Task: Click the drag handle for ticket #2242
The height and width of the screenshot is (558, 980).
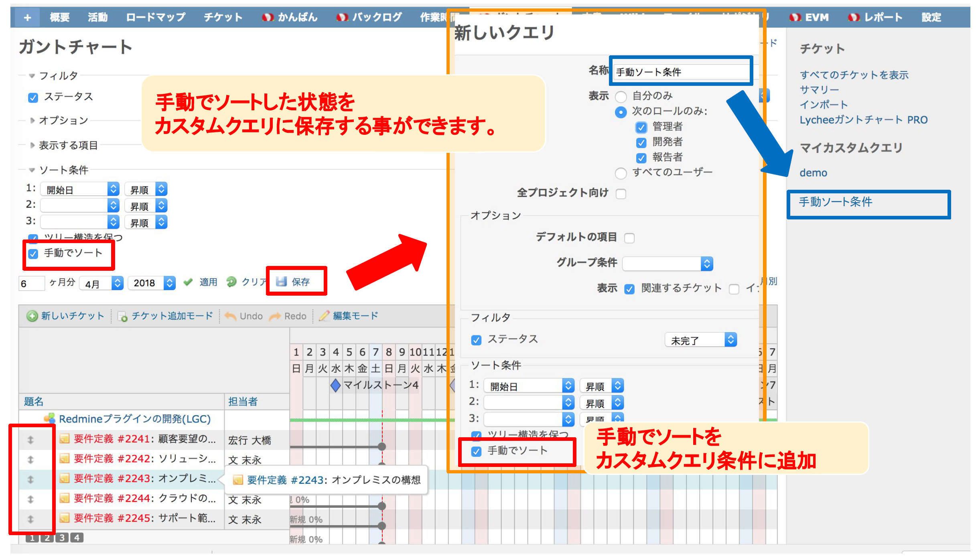Action: click(30, 459)
